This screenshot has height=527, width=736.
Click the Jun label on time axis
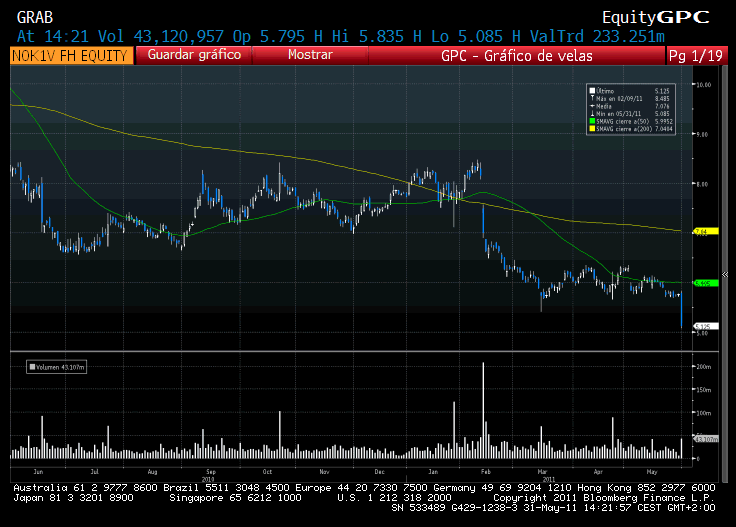coord(38,472)
